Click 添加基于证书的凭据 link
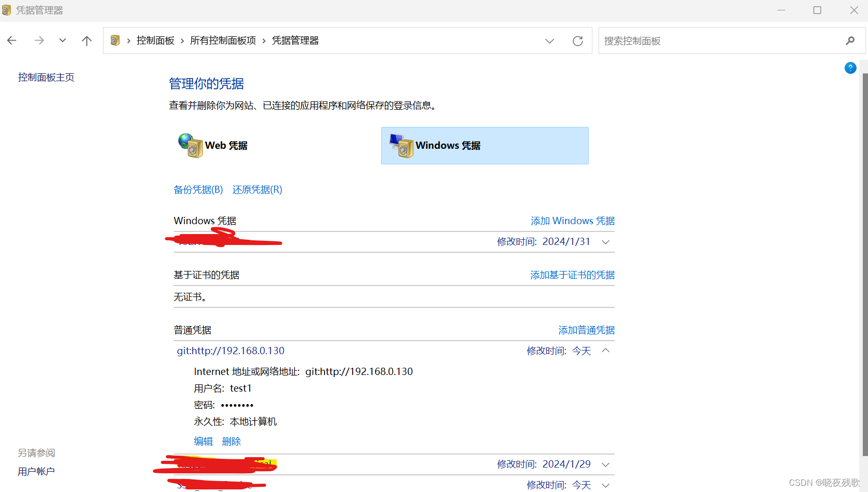The height and width of the screenshot is (492, 868). [573, 275]
